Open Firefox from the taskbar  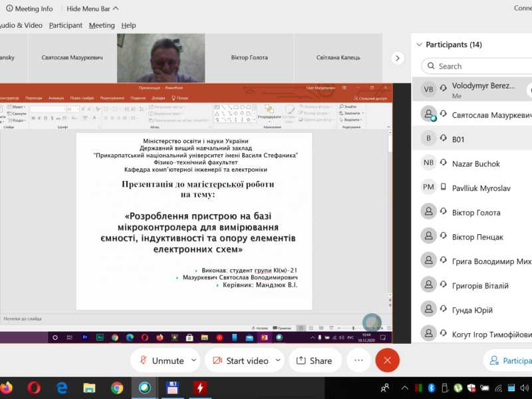point(6,387)
